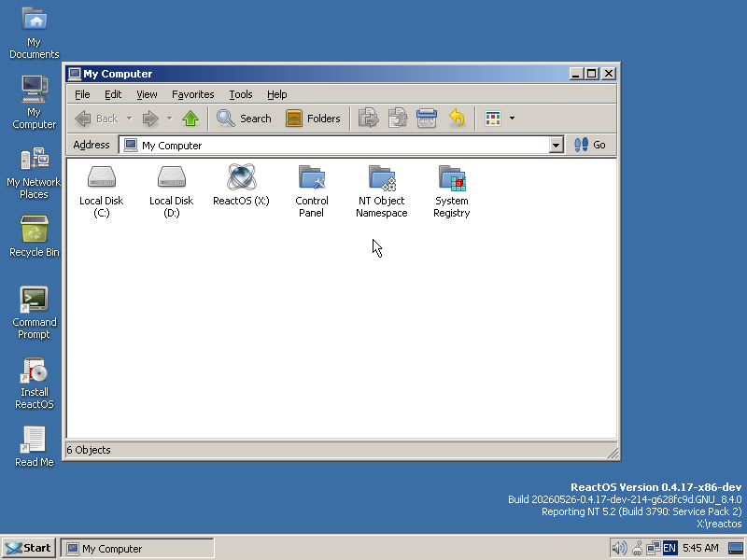Click the Undo yellow arrow icon
This screenshot has height=560, width=747.
tap(457, 119)
